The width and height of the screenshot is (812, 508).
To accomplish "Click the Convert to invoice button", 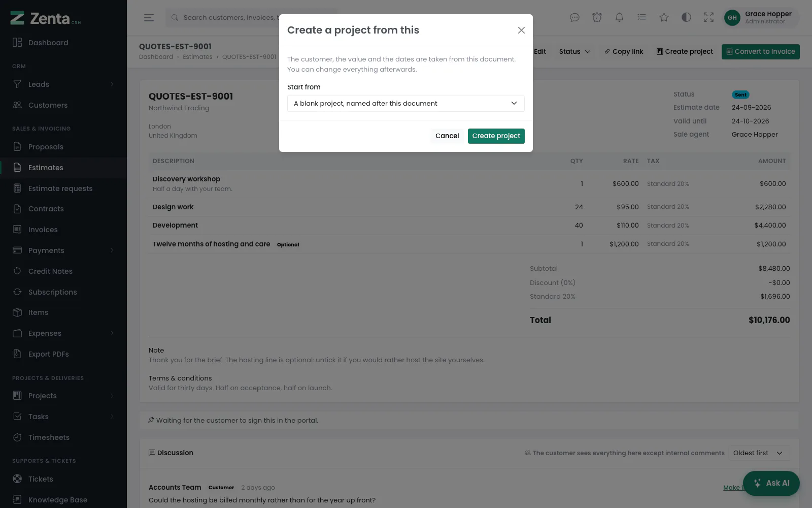I will point(760,51).
